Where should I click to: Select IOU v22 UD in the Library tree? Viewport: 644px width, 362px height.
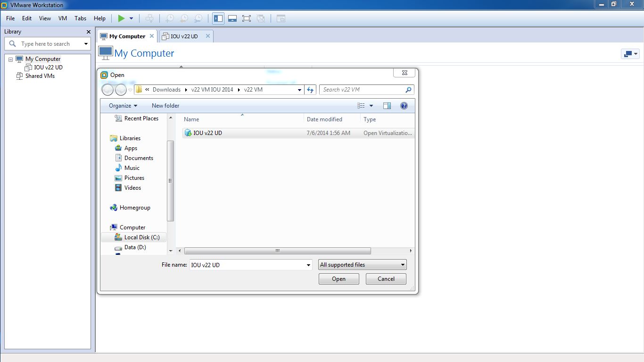point(48,67)
